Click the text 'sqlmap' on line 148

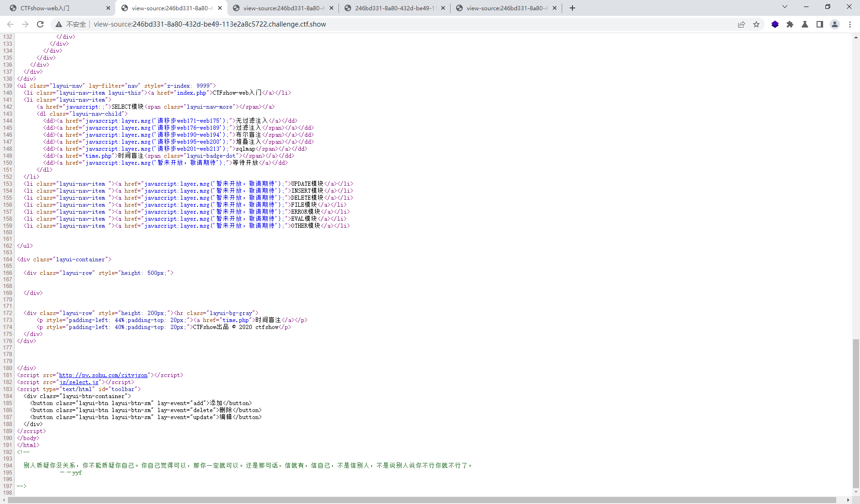click(x=246, y=149)
